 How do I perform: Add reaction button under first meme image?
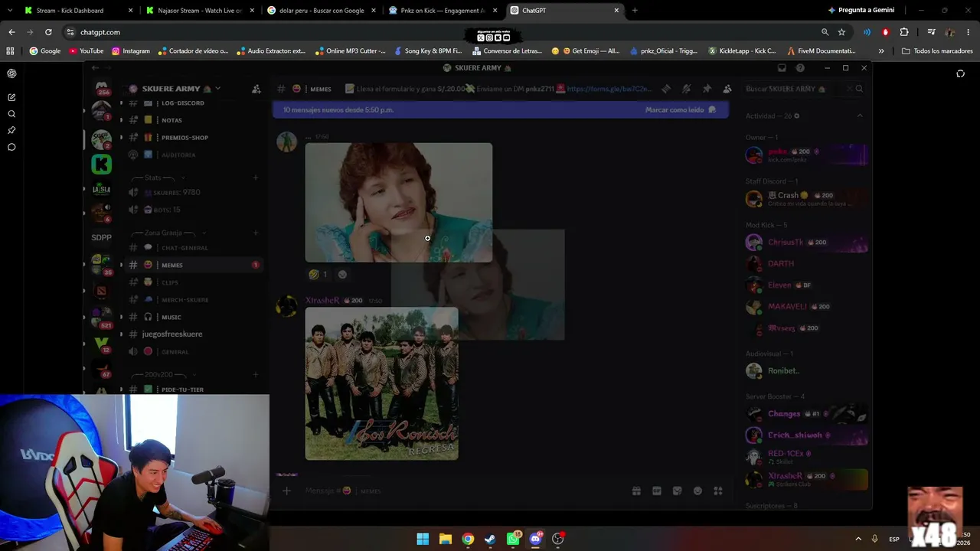342,274
